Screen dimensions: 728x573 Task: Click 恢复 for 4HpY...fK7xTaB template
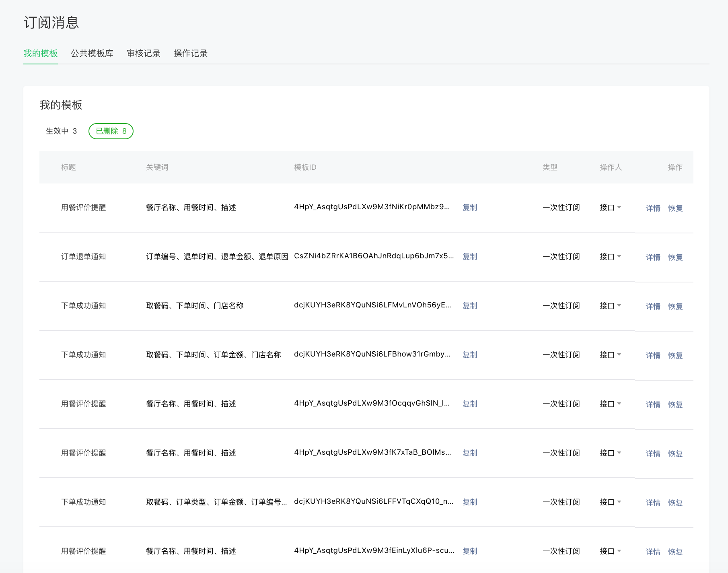676,454
